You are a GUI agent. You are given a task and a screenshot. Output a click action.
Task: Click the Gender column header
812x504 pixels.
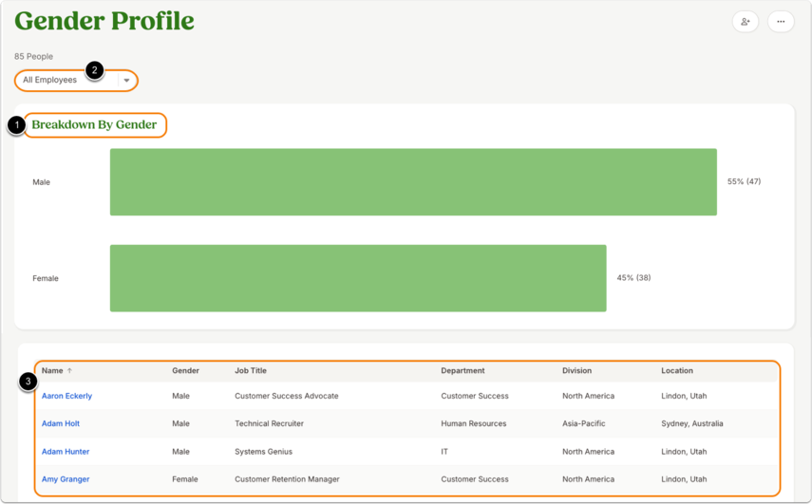point(185,370)
